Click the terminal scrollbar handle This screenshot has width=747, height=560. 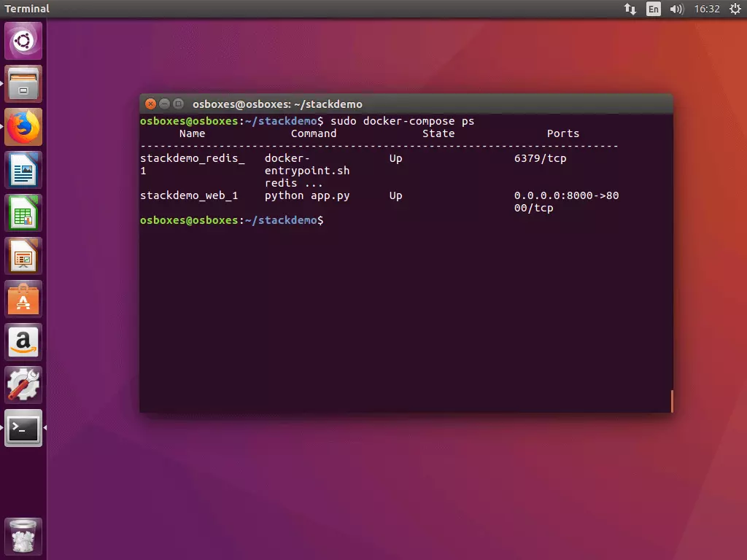point(672,401)
